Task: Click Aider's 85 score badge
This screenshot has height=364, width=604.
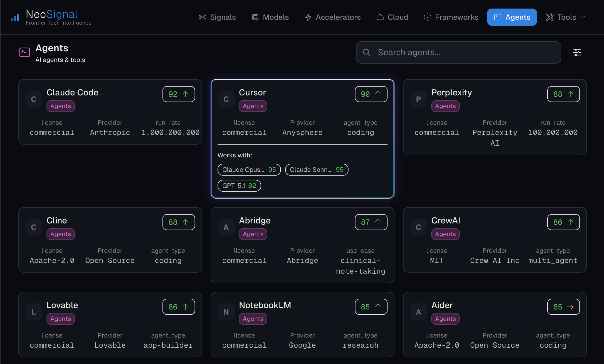Action: click(x=563, y=307)
